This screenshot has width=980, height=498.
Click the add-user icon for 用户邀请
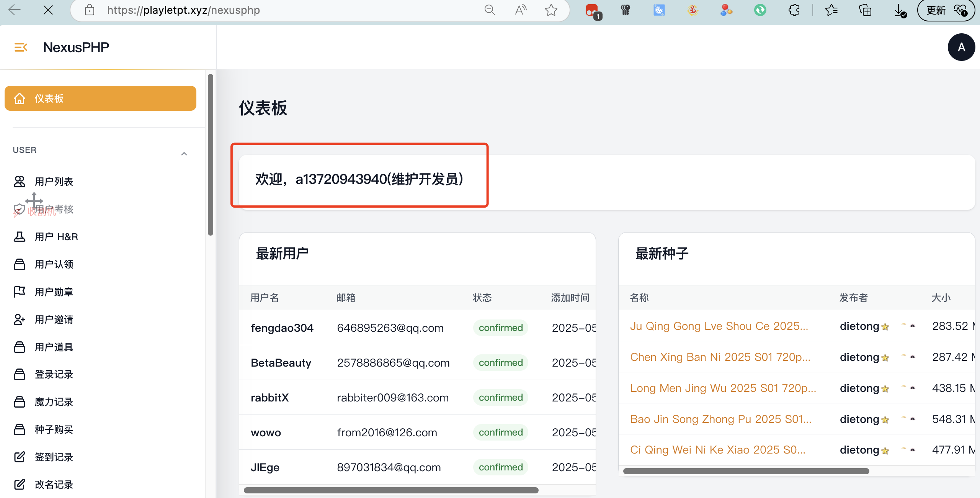(20, 319)
